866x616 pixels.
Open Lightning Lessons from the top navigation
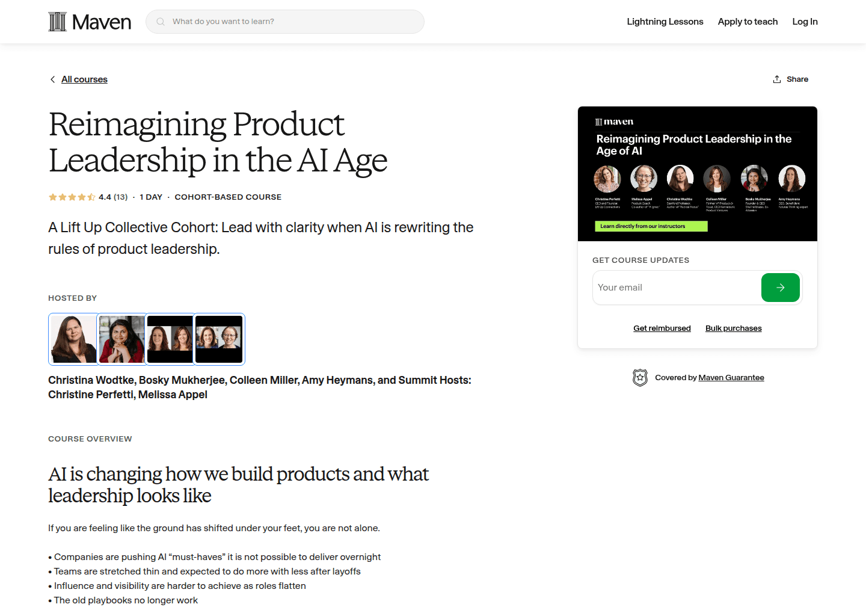[x=665, y=21]
